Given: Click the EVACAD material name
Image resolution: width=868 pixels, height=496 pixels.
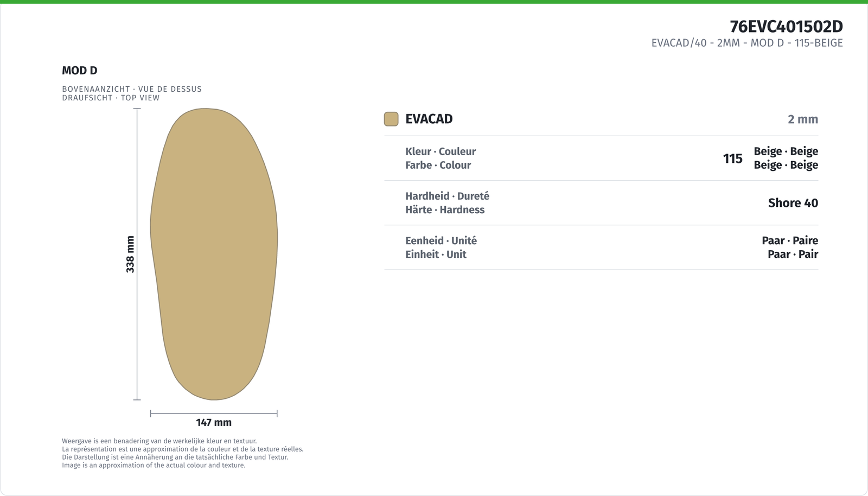Looking at the screenshot, I should click(429, 119).
